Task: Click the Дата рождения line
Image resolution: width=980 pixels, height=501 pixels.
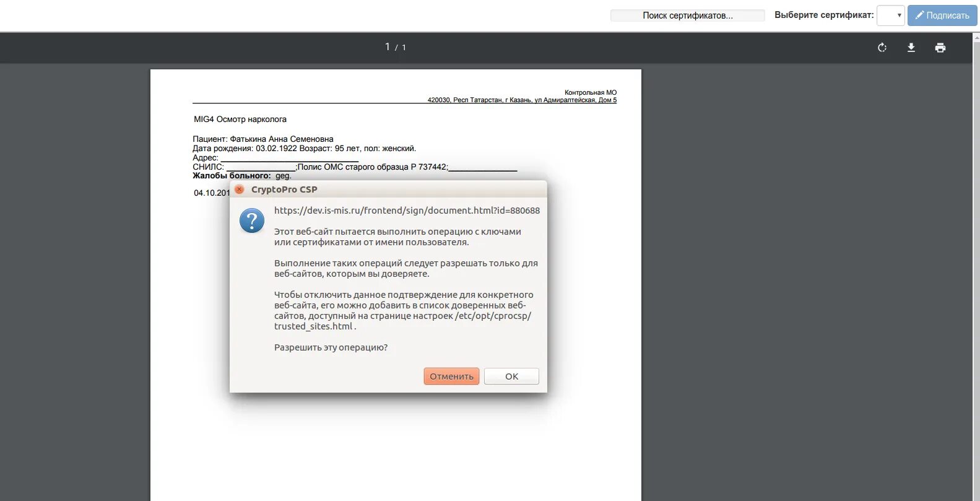Action: [305, 149]
